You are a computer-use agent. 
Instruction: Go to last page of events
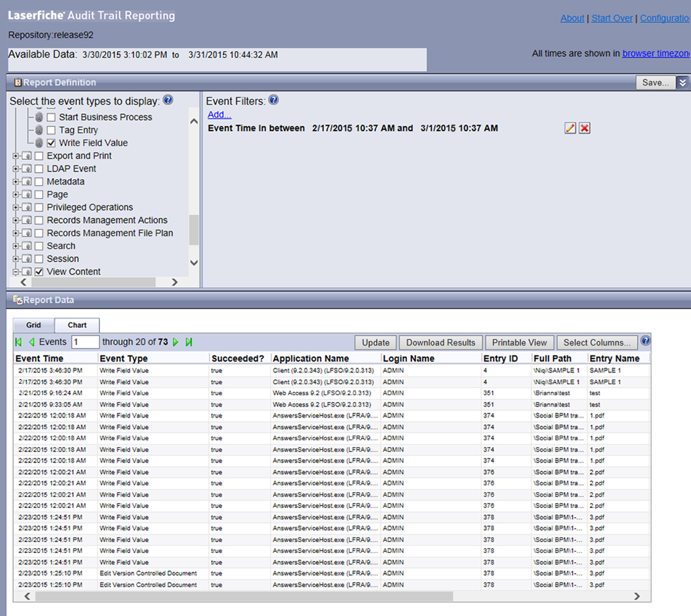pos(189,342)
